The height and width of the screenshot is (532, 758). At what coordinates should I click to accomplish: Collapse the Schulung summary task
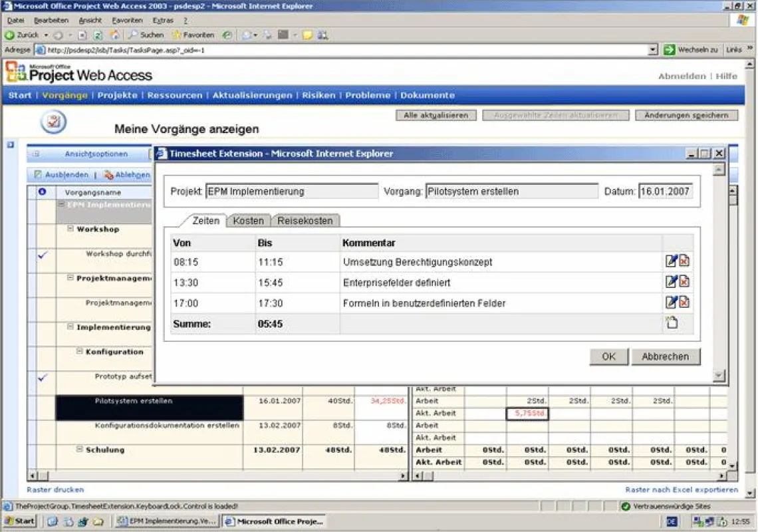click(x=80, y=449)
